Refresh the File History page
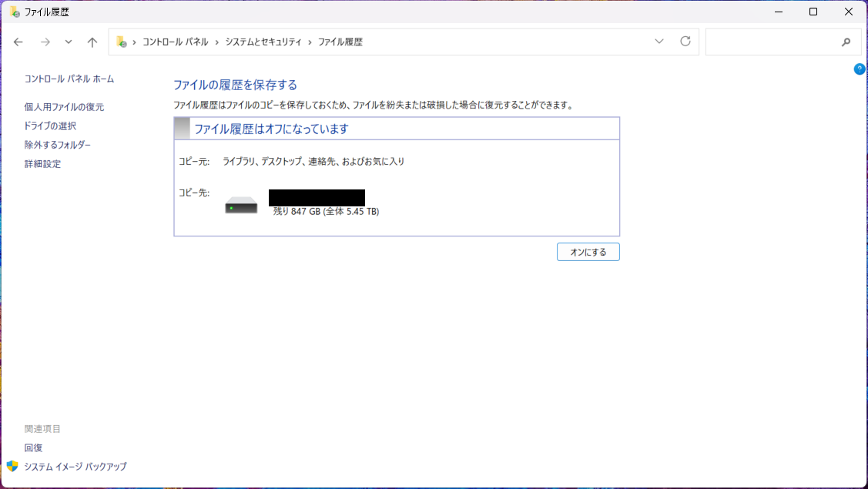The height and width of the screenshot is (489, 868). tap(685, 42)
